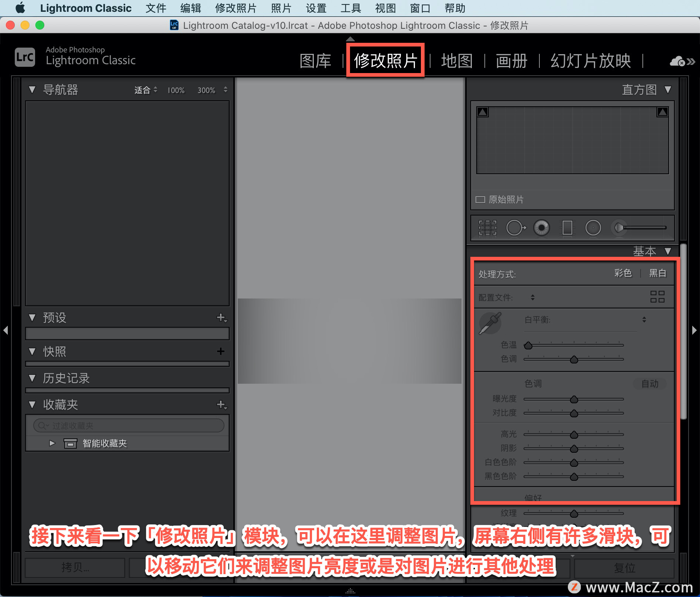Collapse the 快照 panel
This screenshot has width=700, height=597.
coord(32,352)
